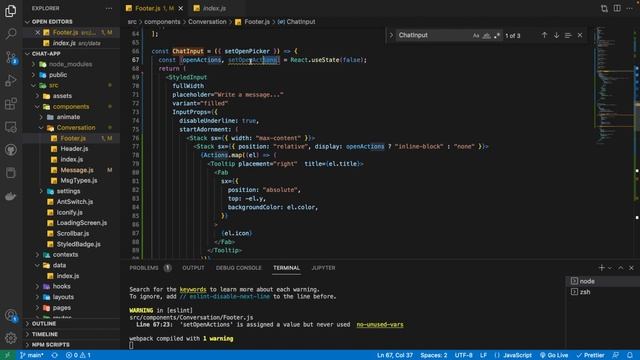The height and width of the screenshot is (360, 640).
Task: Click the main branch status bar item
Action: click(32, 355)
